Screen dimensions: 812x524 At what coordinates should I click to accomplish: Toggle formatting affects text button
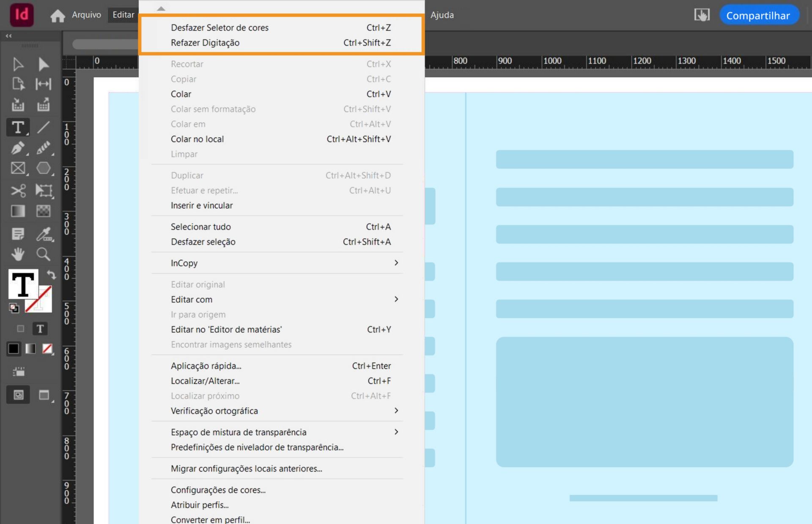[x=40, y=329]
